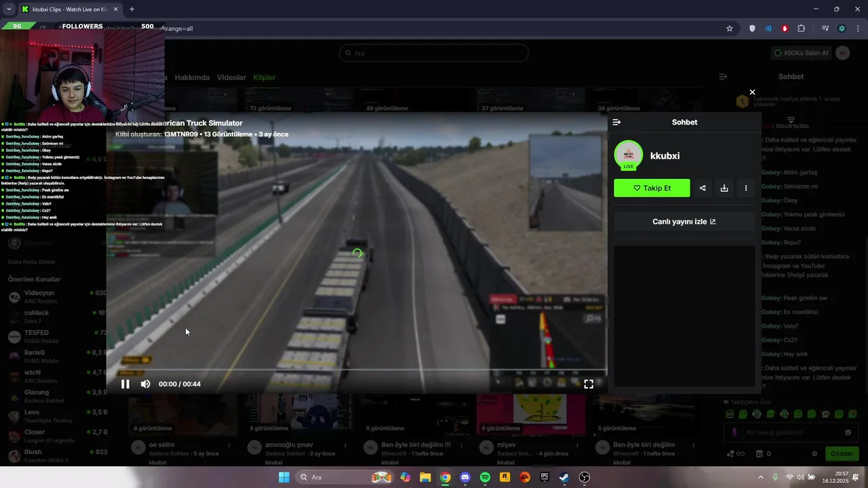Screen dimensions: 868x488
Task: Open volume control in system tray
Action: pyautogui.click(x=800, y=477)
